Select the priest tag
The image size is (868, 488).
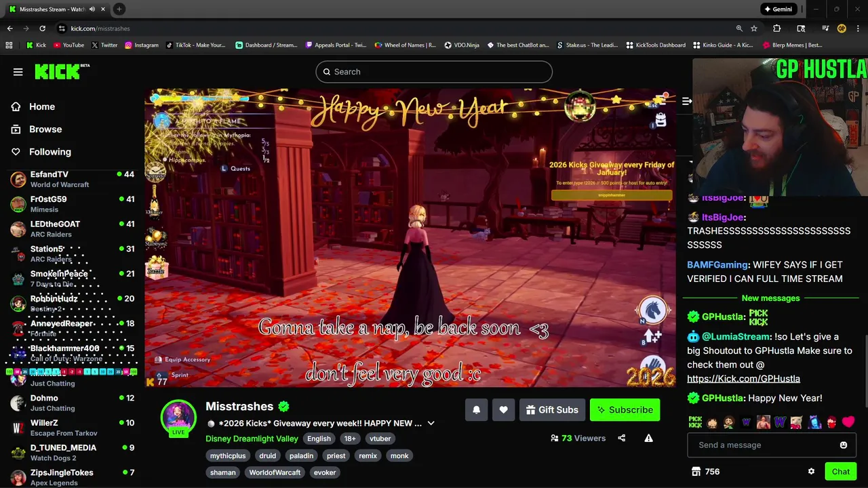coord(336,455)
